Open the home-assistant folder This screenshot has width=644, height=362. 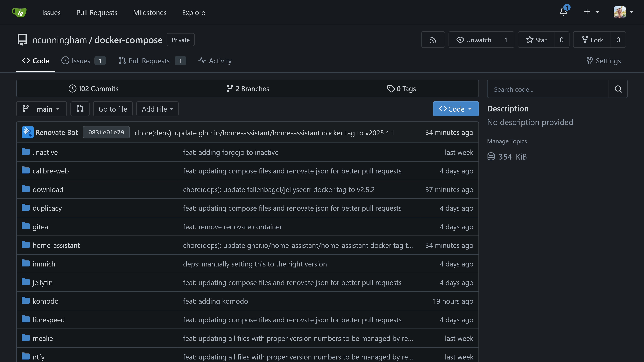(x=56, y=245)
